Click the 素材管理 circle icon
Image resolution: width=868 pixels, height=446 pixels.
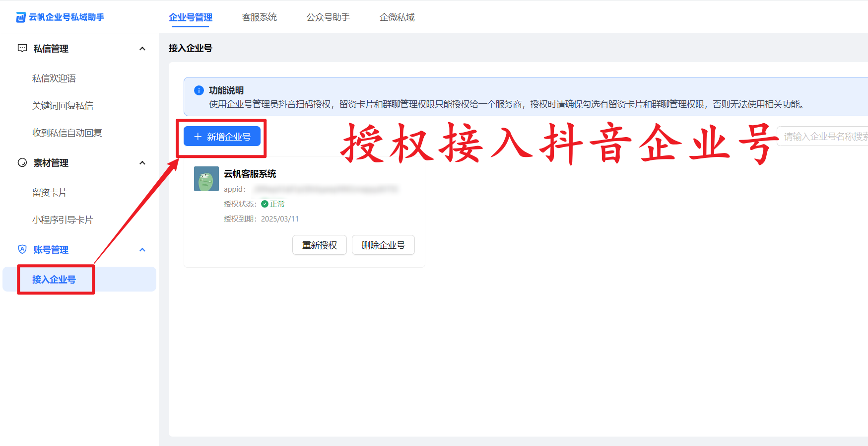pos(22,162)
